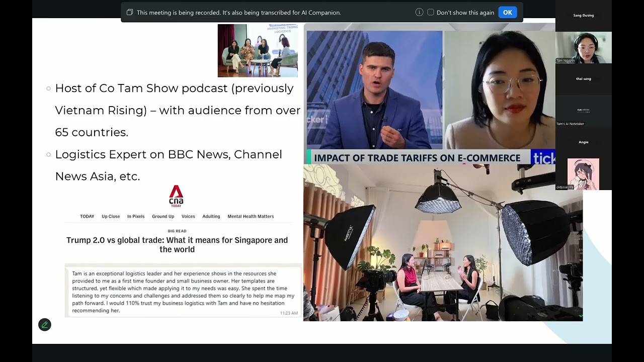The image size is (644, 362).
Task: Select oldysseylife anime avatar tile
Action: point(584,174)
